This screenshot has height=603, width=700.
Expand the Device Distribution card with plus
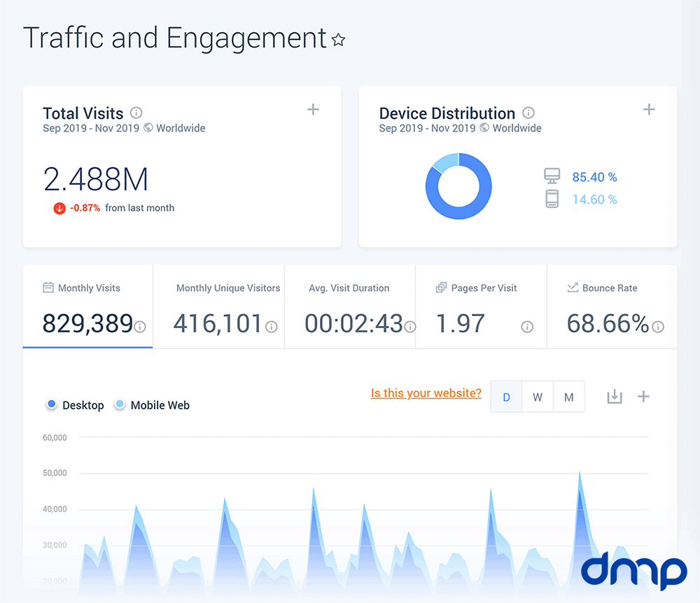(x=649, y=109)
